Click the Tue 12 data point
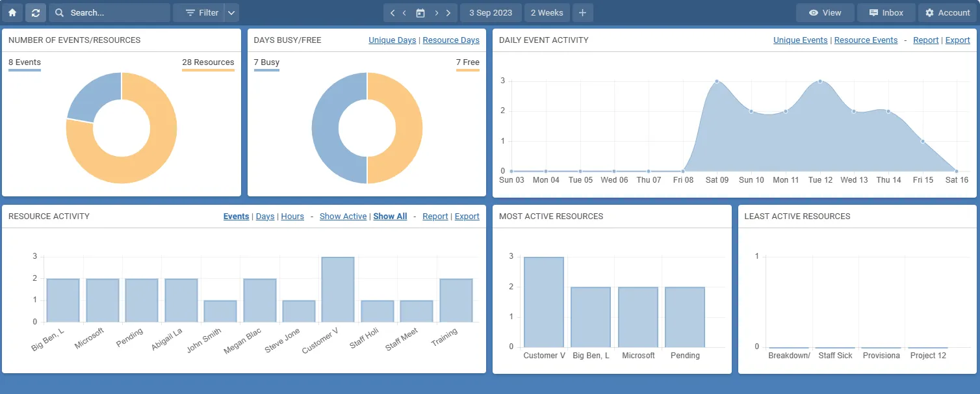980x394 pixels. (x=820, y=81)
